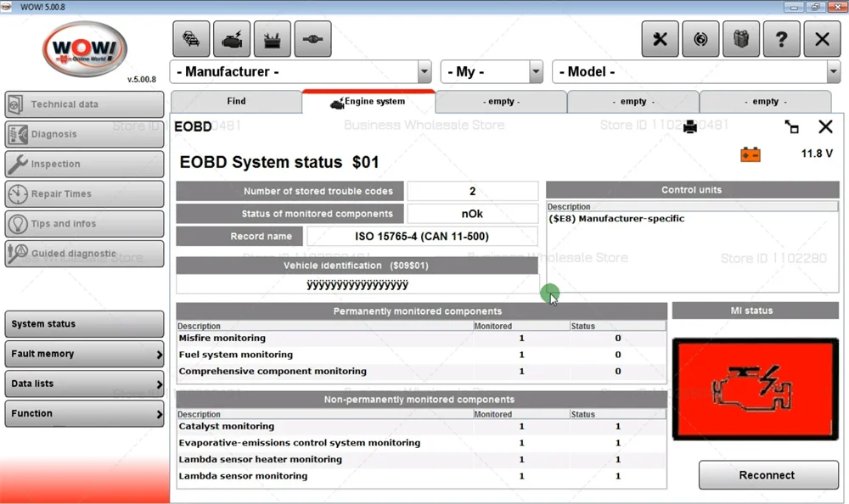Select the third empty tab
The height and width of the screenshot is (504, 849).
765,101
